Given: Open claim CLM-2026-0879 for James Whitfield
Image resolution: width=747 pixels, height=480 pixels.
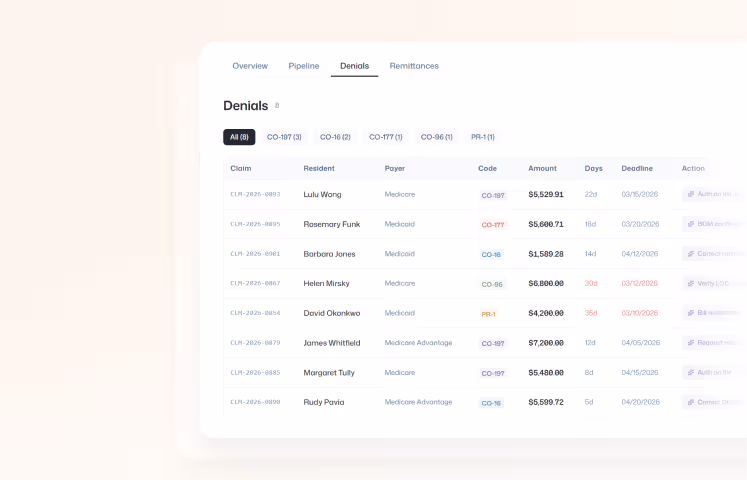Looking at the screenshot, I should (255, 343).
